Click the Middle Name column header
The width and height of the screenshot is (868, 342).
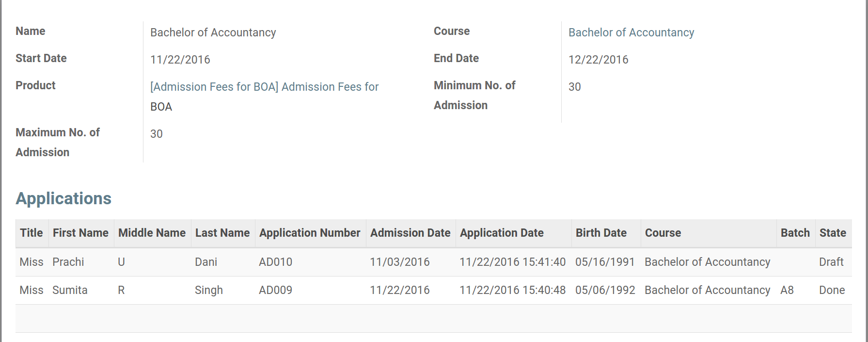coord(152,233)
